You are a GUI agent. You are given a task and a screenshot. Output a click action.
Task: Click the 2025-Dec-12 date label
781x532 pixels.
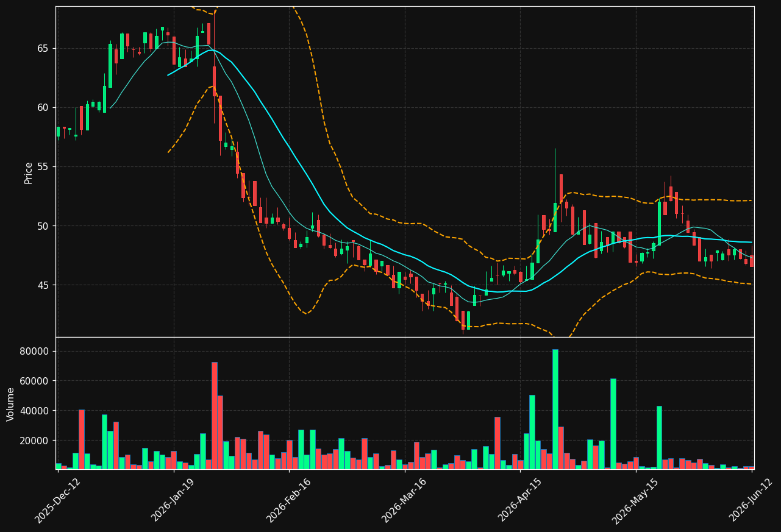[x=57, y=500]
